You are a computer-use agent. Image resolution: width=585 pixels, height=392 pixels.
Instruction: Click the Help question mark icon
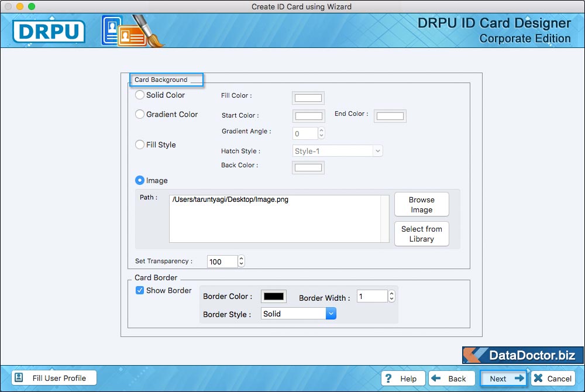pyautogui.click(x=388, y=378)
